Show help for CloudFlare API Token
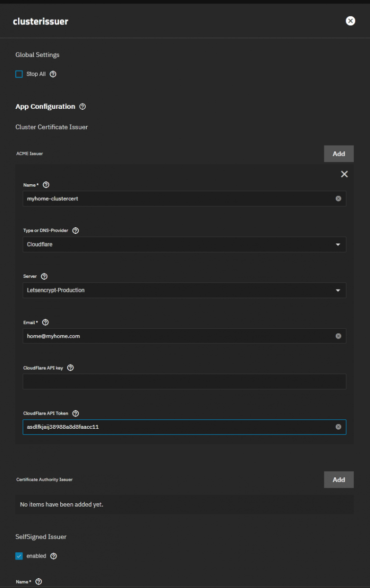 (x=75, y=414)
